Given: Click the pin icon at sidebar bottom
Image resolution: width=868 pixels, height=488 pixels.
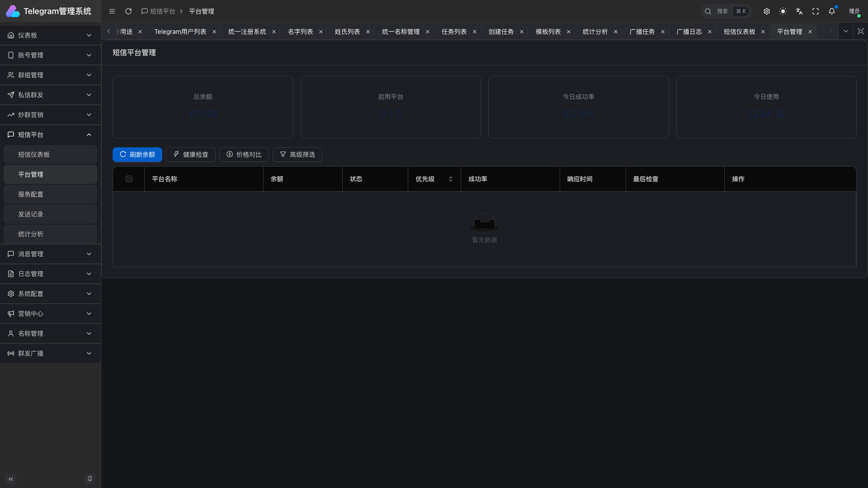Looking at the screenshot, I should 90,479.
